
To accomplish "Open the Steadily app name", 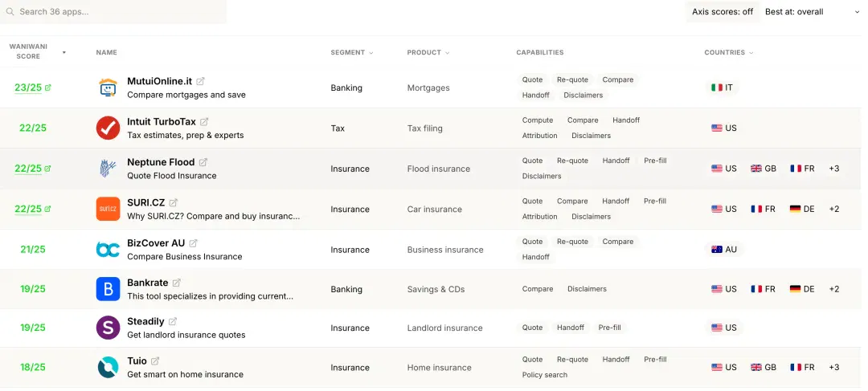I will tap(145, 321).
